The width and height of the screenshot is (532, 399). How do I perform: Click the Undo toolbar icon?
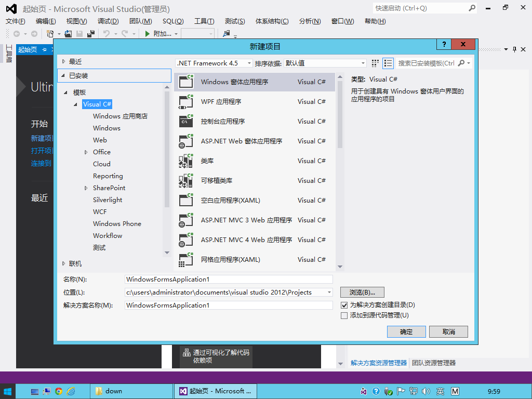(x=107, y=34)
